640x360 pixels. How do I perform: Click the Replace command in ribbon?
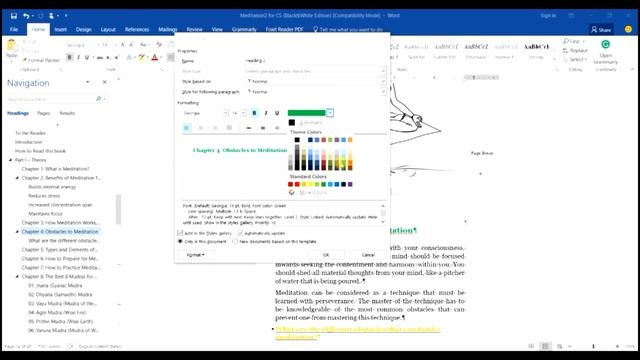[x=576, y=50]
